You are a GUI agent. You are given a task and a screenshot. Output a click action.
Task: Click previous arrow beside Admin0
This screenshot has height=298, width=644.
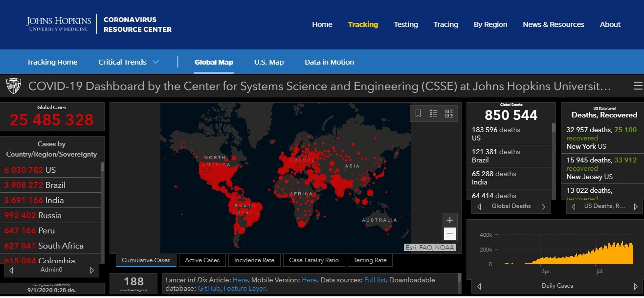pos(11,270)
